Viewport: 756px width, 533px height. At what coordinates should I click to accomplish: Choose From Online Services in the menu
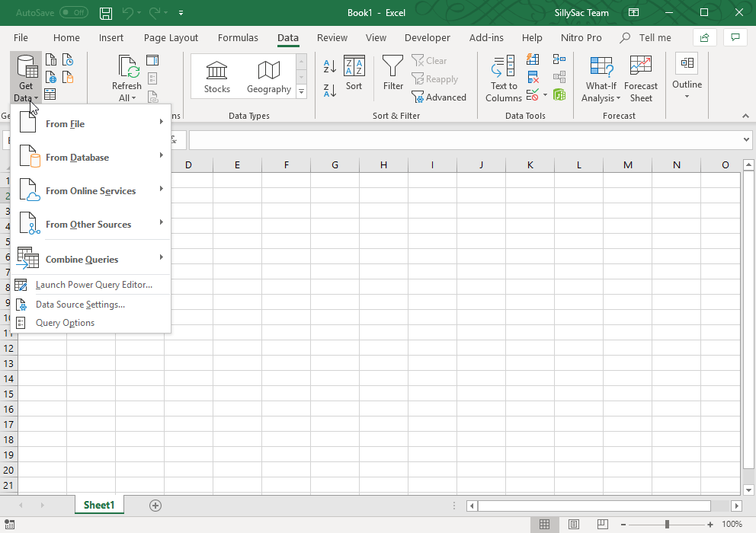(x=91, y=190)
